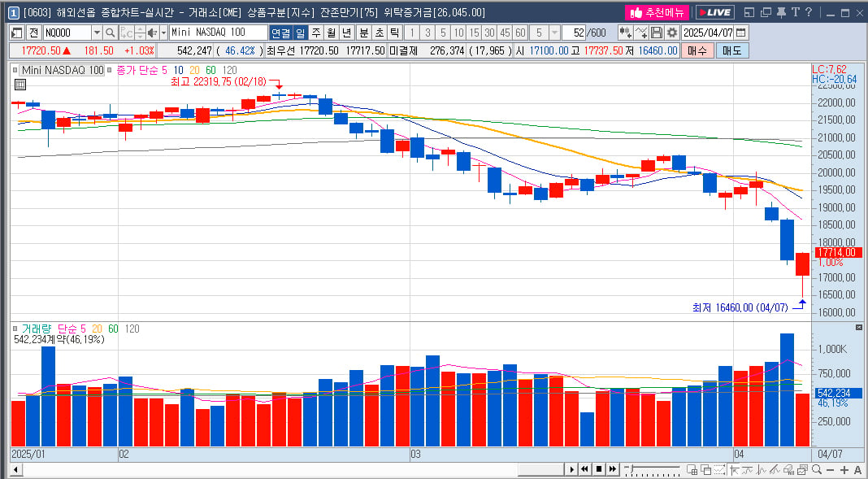Screen dimensions: 868x479
Task: Click the 매도 sell button
Action: tap(732, 50)
